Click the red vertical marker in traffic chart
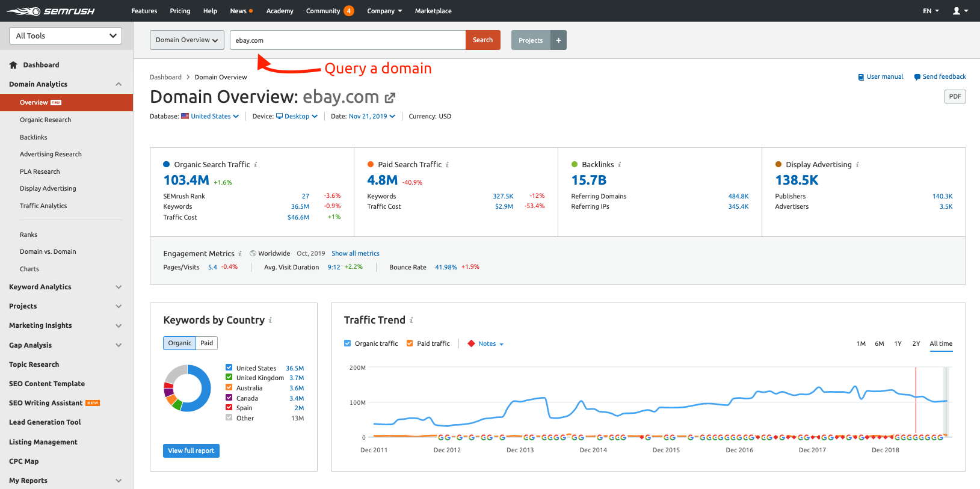This screenshot has height=489, width=980. [916, 401]
